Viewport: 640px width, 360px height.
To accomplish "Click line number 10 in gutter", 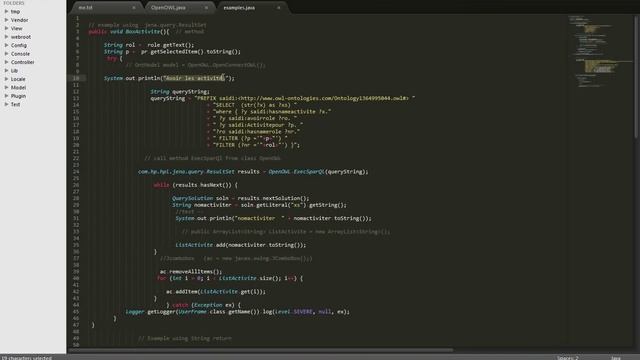I will tap(76, 78).
